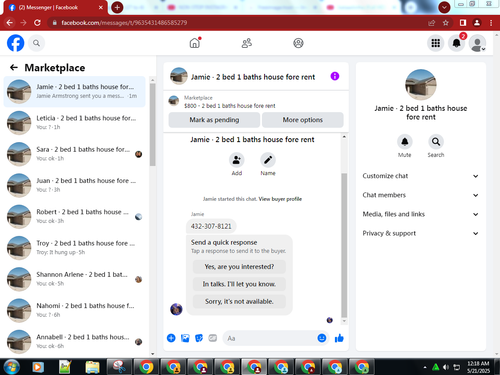Send a thumbs up like
This screenshot has height=375, width=500.
339,338
